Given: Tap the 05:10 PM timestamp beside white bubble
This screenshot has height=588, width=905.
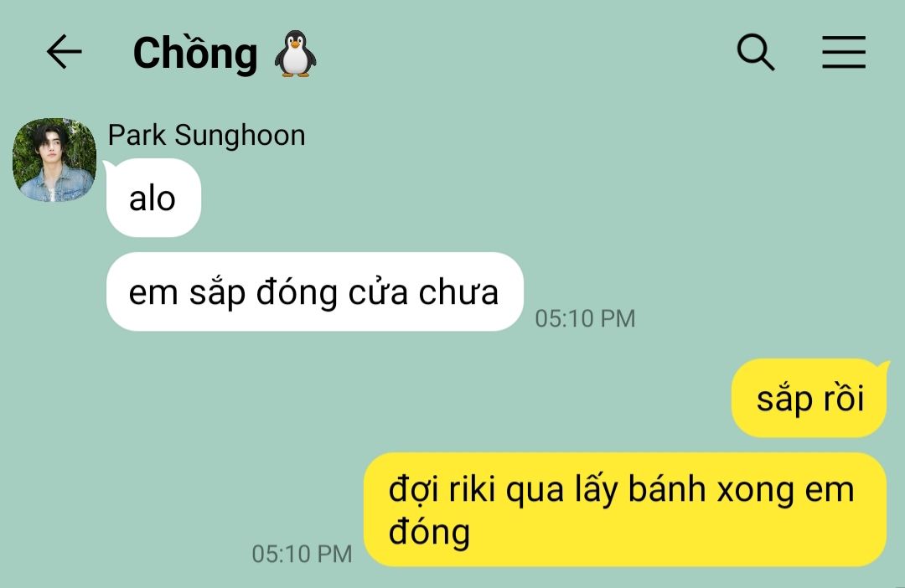Looking at the screenshot, I should click(x=585, y=318).
